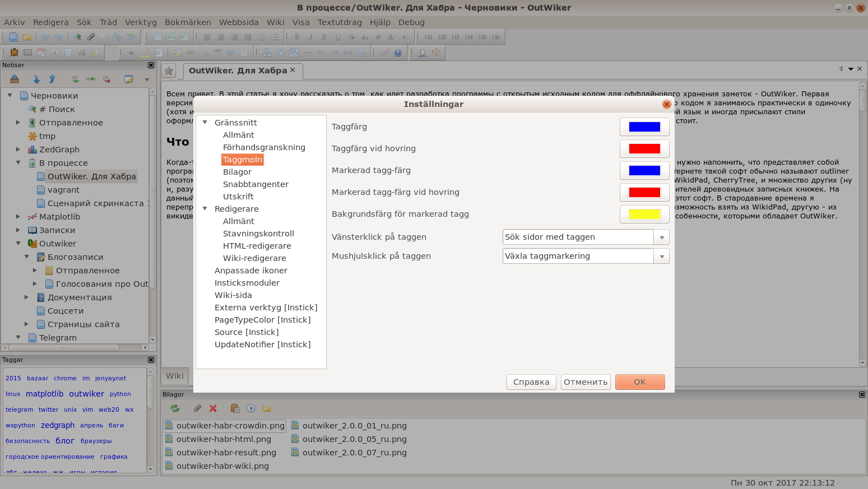Open the Bokmärken menu

point(188,22)
